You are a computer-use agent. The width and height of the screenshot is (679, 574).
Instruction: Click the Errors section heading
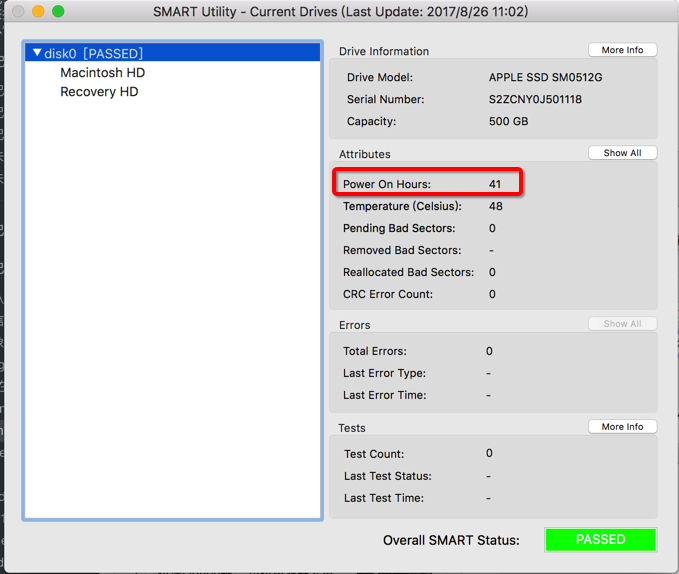[x=355, y=326]
